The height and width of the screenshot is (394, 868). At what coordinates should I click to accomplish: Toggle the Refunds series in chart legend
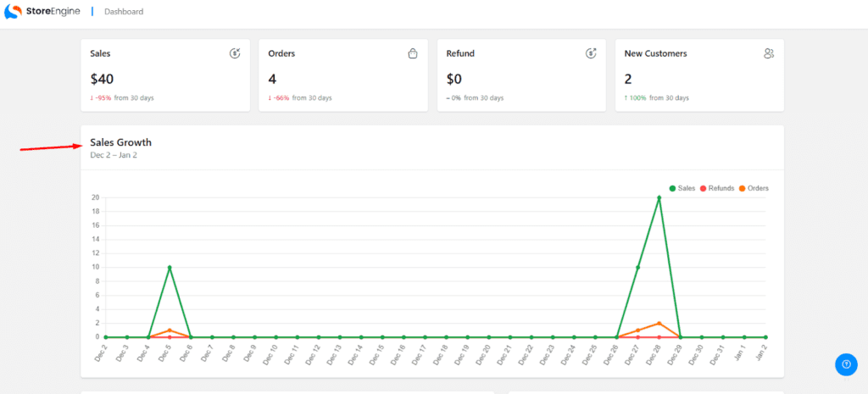pyautogui.click(x=716, y=188)
